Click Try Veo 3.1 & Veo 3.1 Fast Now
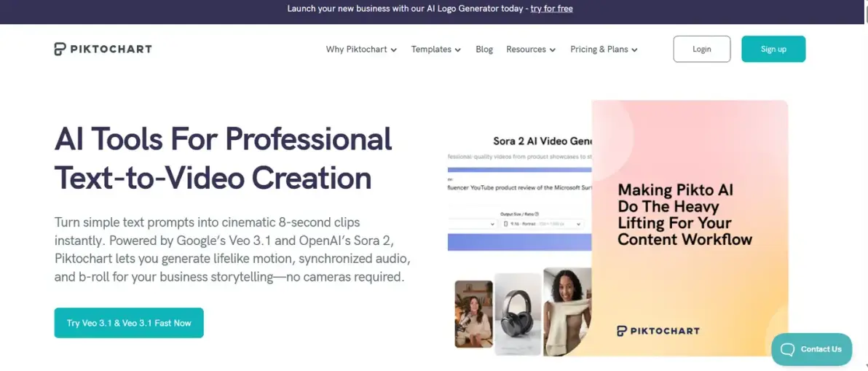Screen dimensions: 868x371 click(129, 323)
